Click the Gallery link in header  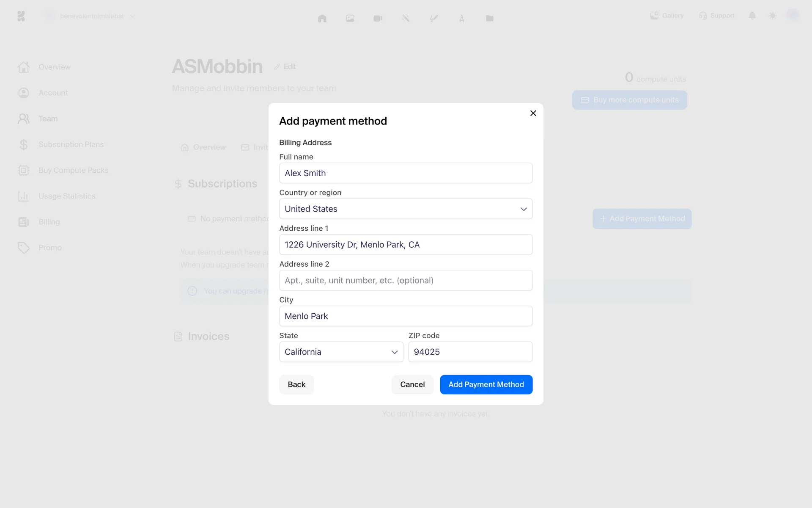point(667,16)
